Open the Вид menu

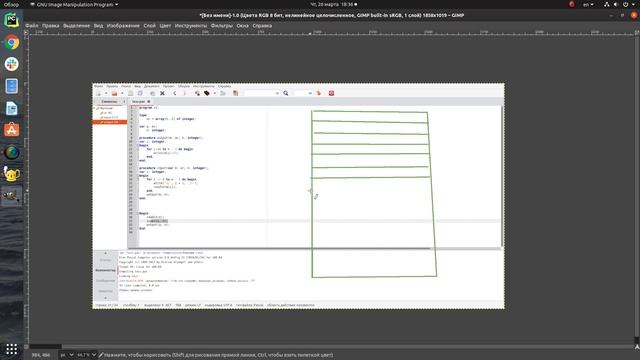(98, 25)
